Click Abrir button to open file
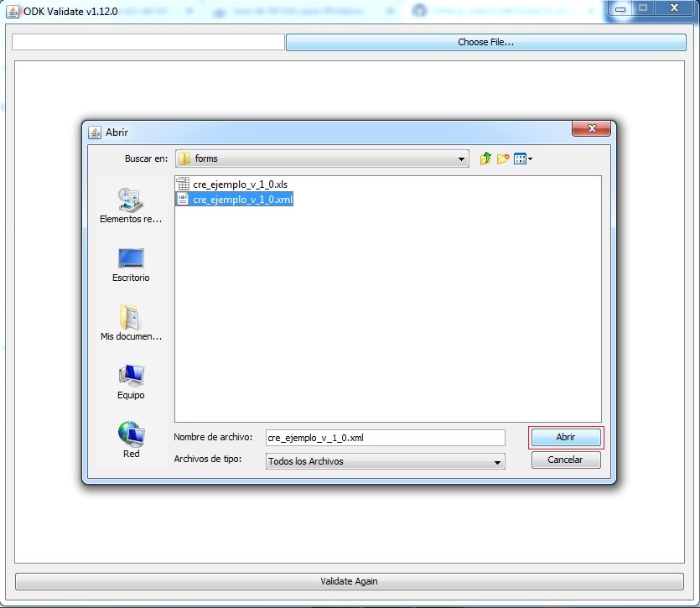The width and height of the screenshot is (700, 608). coord(566,438)
